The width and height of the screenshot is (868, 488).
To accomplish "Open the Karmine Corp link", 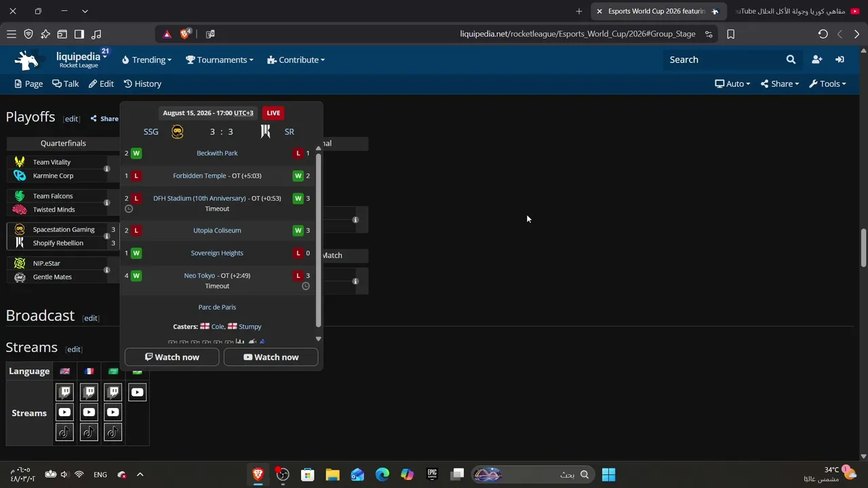I will click(x=53, y=176).
